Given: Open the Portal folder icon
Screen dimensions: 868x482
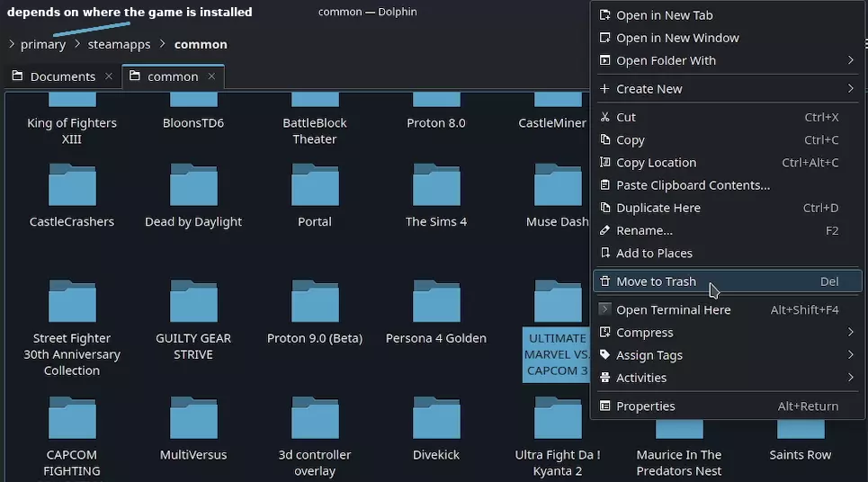Looking at the screenshot, I should (x=315, y=185).
